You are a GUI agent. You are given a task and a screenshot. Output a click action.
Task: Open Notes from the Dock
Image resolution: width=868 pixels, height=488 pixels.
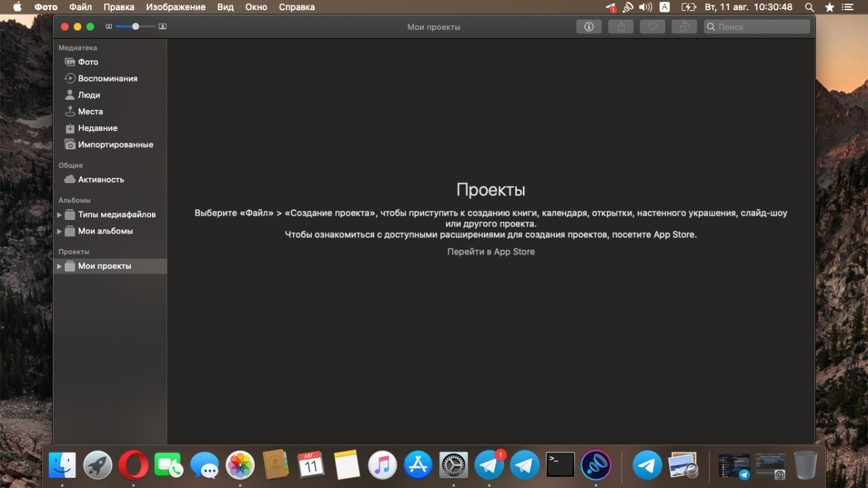pyautogui.click(x=347, y=466)
